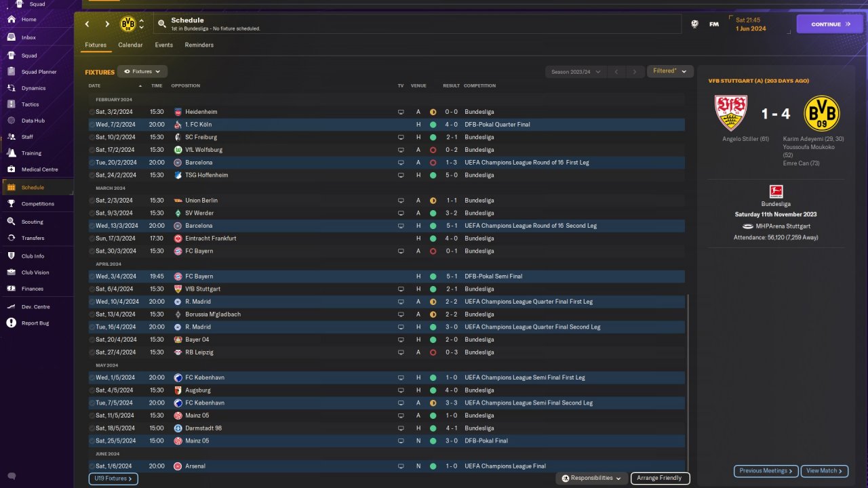Switch to the Calendar tab
The height and width of the screenshot is (488, 868).
click(130, 45)
